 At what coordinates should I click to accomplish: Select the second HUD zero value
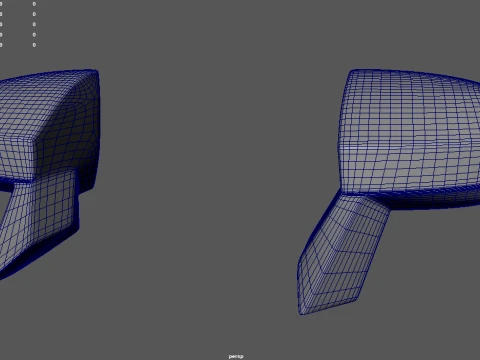click(x=34, y=14)
